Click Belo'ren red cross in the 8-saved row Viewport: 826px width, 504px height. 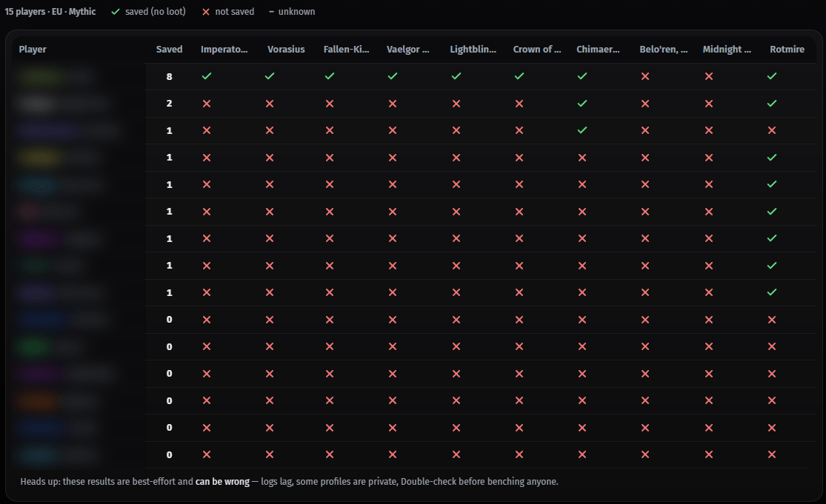coord(645,76)
